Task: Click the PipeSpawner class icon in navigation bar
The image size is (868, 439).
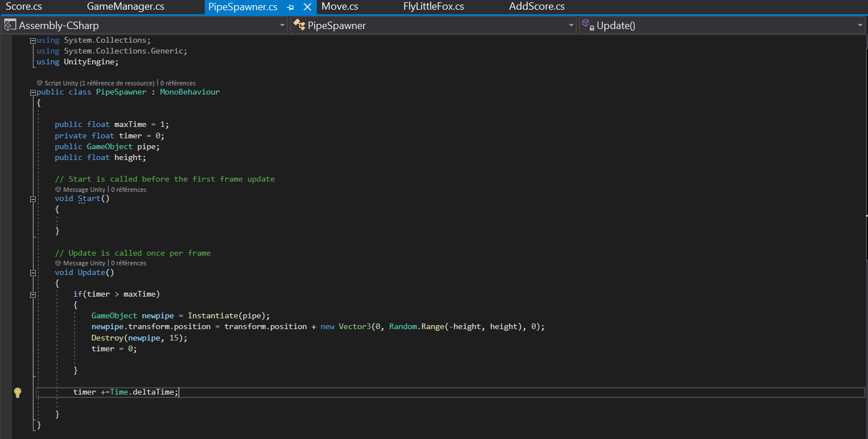Action: pyautogui.click(x=299, y=26)
